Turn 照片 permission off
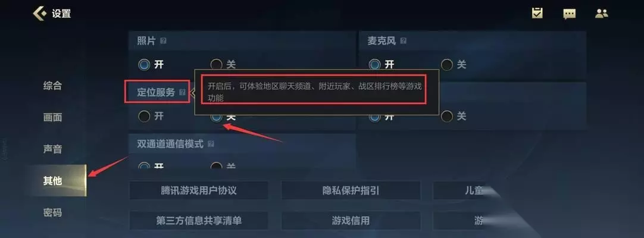This screenshot has width=644, height=238. (x=217, y=64)
